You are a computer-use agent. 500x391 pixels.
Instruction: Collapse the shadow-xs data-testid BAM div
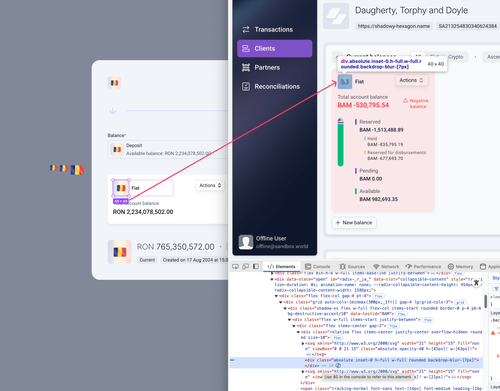(285, 309)
